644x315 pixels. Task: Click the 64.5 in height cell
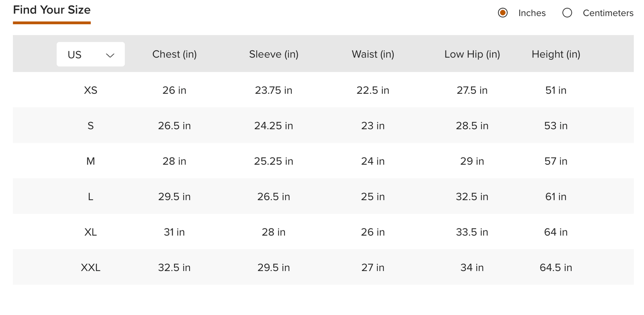pos(556,267)
